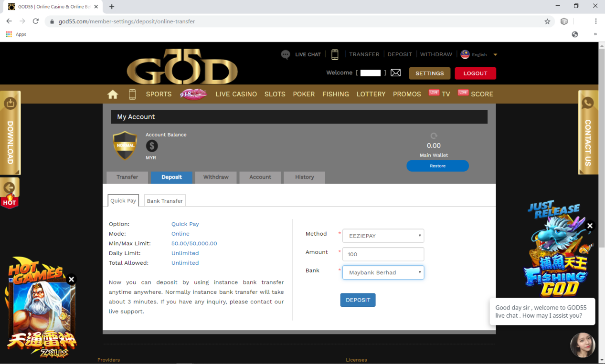Switch to Transfer account tab
605x364 pixels.
tap(127, 177)
